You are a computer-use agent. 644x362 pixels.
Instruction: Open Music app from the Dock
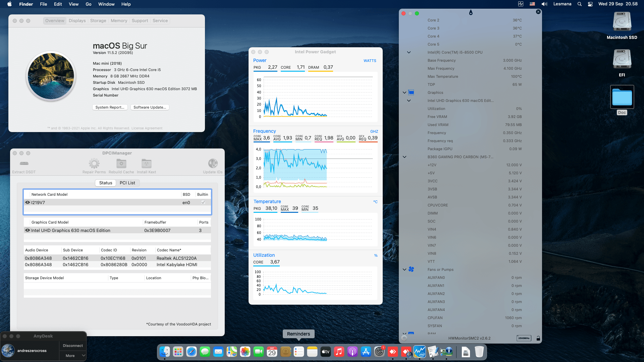pyautogui.click(x=339, y=352)
